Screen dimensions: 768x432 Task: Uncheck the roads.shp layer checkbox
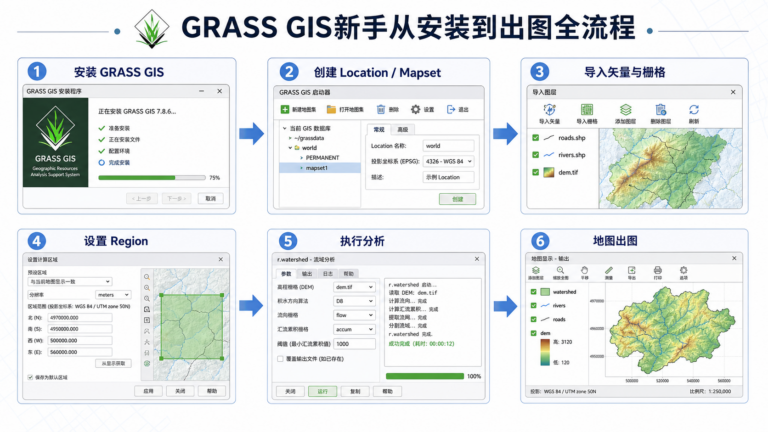coord(535,138)
